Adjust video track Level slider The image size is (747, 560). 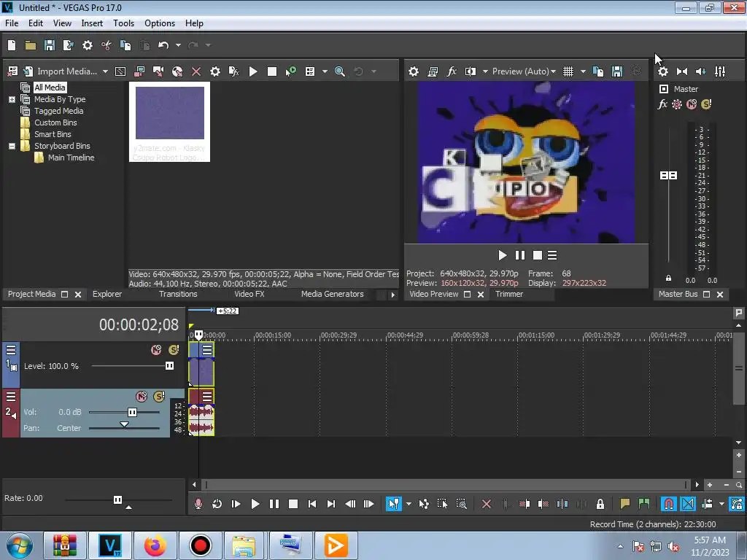click(169, 366)
